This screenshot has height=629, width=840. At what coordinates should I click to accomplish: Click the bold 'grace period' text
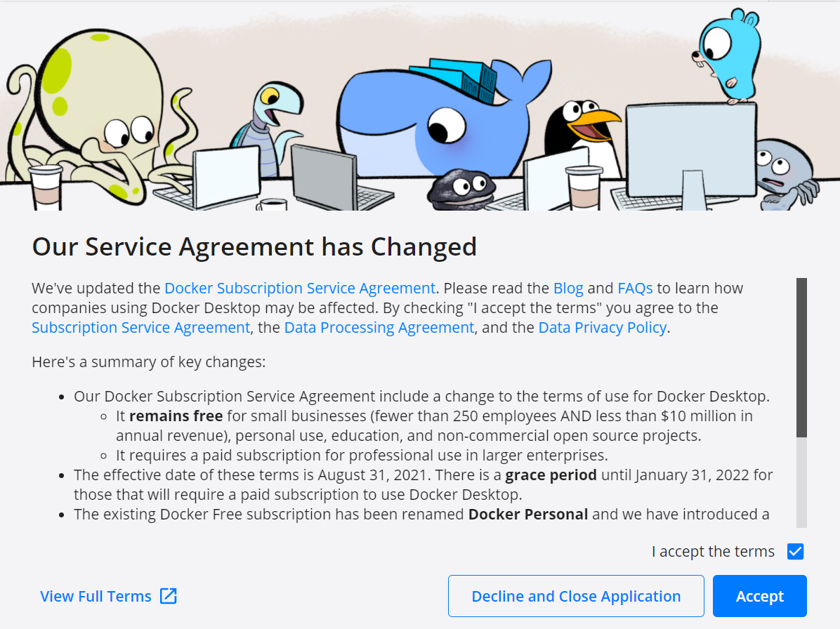pyautogui.click(x=551, y=475)
